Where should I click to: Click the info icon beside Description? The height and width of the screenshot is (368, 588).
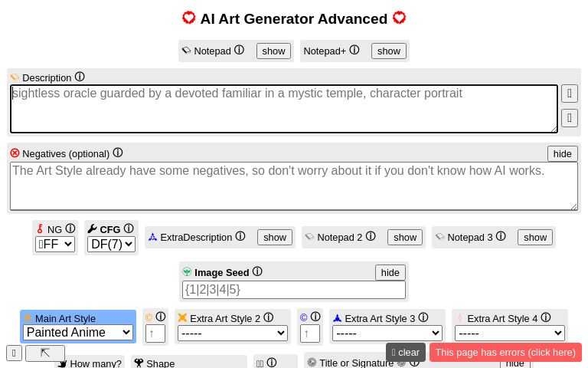80,77
